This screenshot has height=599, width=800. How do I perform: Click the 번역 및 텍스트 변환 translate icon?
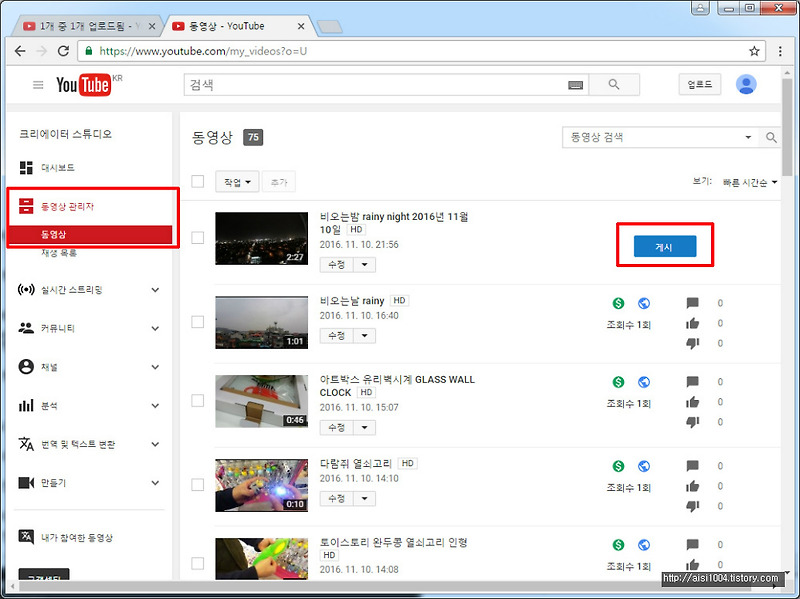pos(26,444)
